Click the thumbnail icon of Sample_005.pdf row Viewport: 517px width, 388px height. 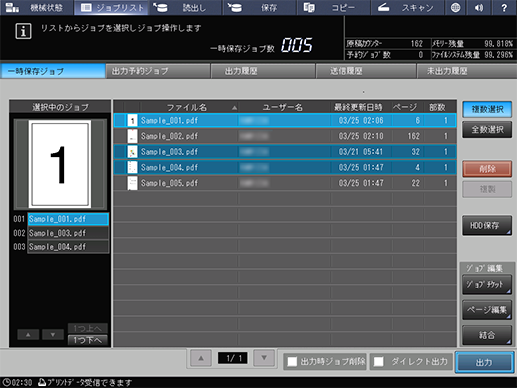[132, 183]
